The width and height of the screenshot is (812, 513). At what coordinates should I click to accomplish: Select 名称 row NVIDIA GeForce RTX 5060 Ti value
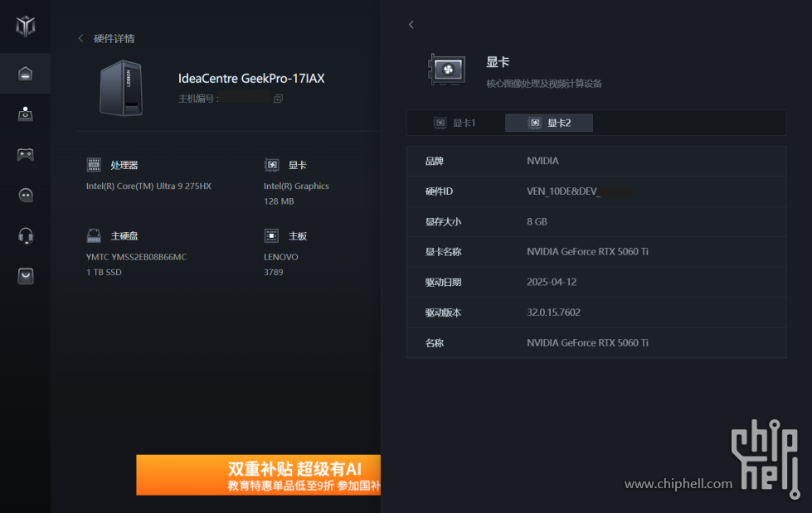tap(587, 342)
